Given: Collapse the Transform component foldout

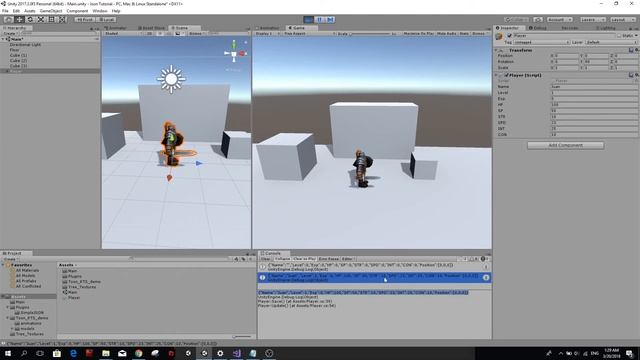Looking at the screenshot, I should [497, 50].
